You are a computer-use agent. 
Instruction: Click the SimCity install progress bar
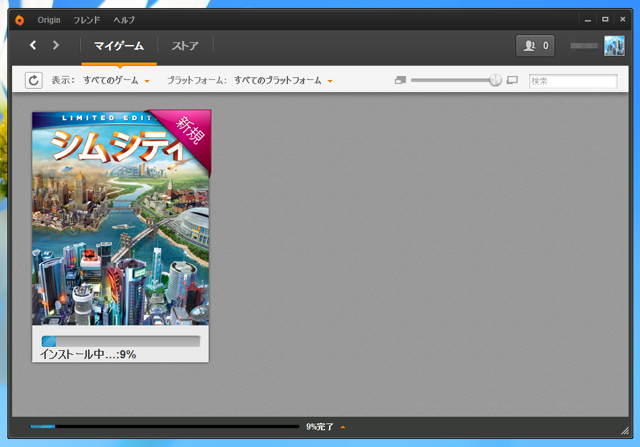click(121, 341)
